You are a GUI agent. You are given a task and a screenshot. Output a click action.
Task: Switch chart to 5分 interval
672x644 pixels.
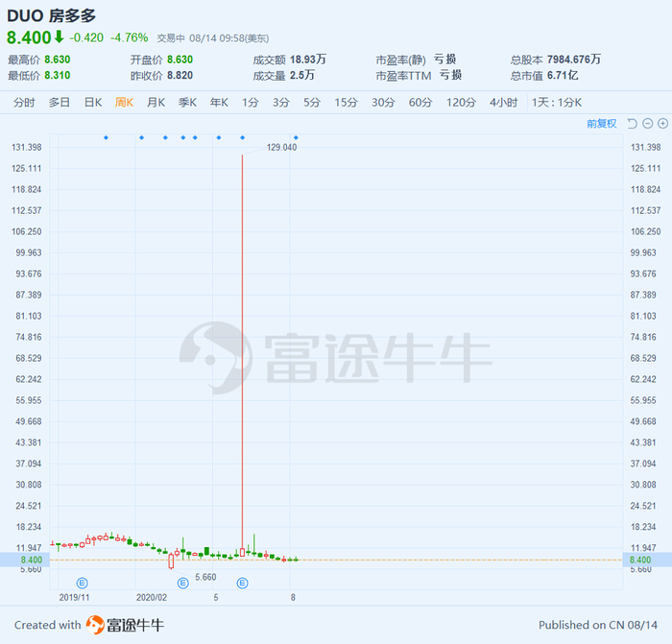tap(312, 103)
